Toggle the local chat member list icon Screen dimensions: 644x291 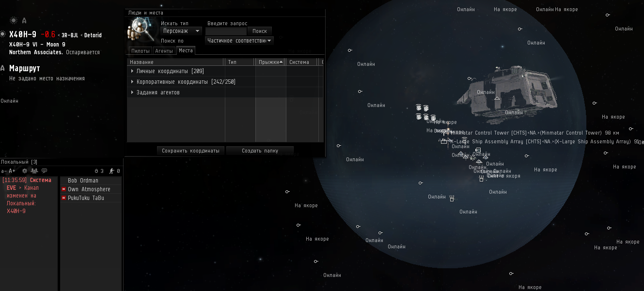(x=34, y=171)
